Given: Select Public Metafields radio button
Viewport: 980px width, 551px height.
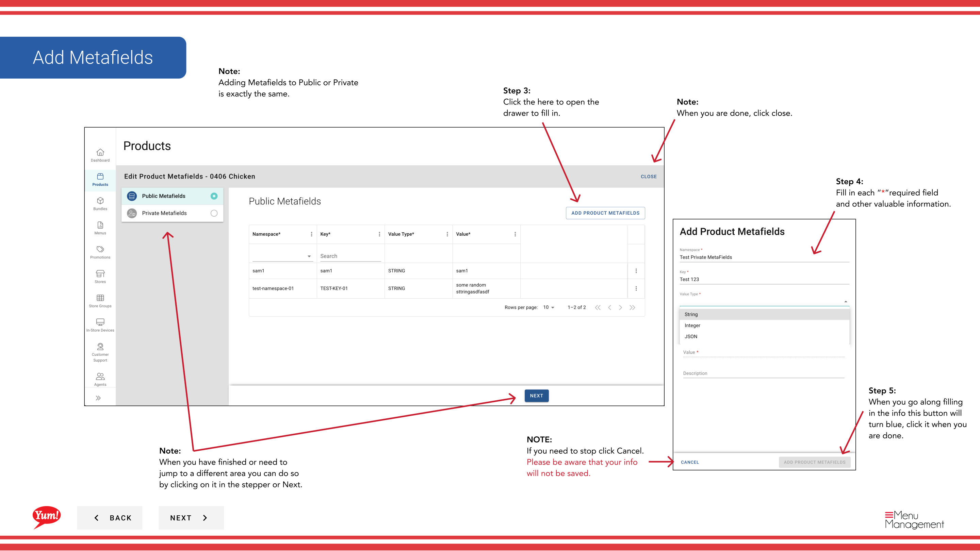Looking at the screenshot, I should (x=214, y=196).
